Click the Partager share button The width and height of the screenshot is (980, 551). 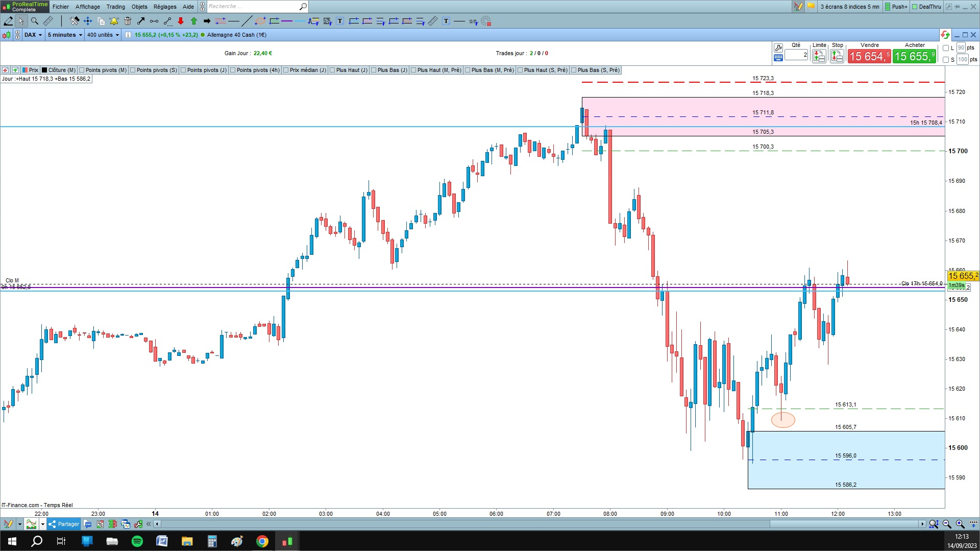[64, 524]
